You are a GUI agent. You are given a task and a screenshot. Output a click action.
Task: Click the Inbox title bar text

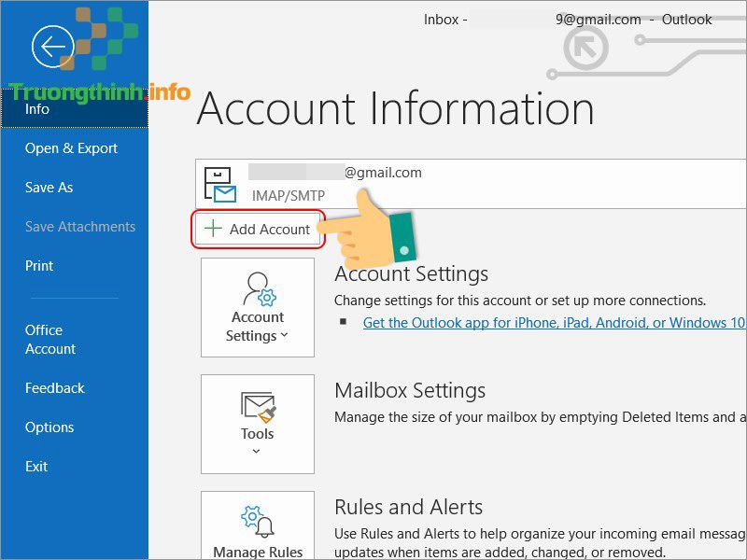coord(568,20)
